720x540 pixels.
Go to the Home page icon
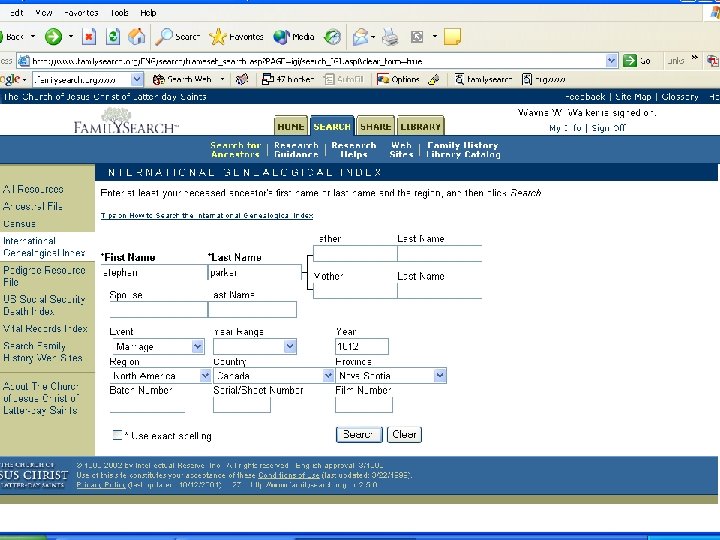click(136, 37)
